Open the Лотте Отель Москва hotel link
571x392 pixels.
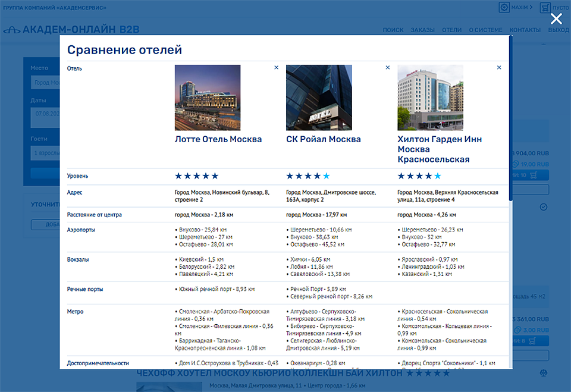click(218, 139)
